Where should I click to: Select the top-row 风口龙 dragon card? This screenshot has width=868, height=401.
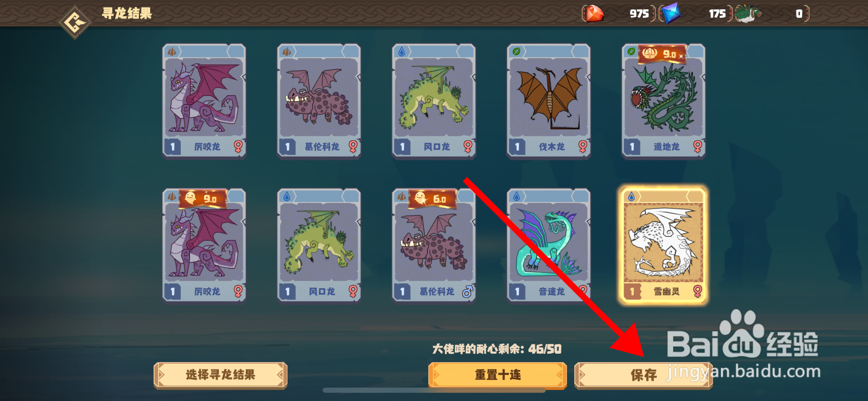pos(434,101)
